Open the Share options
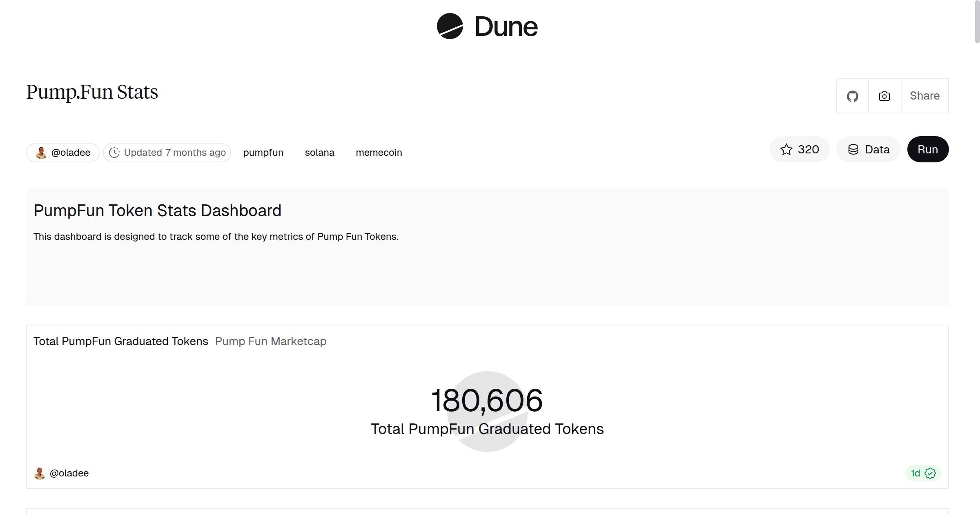The width and height of the screenshot is (980, 514). [x=924, y=96]
